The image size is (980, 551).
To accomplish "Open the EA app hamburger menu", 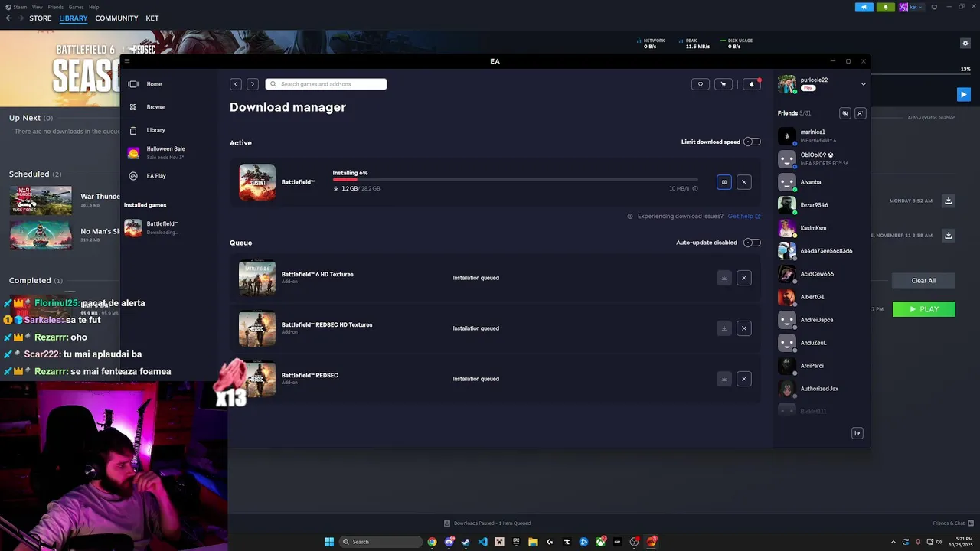I will pos(127,61).
